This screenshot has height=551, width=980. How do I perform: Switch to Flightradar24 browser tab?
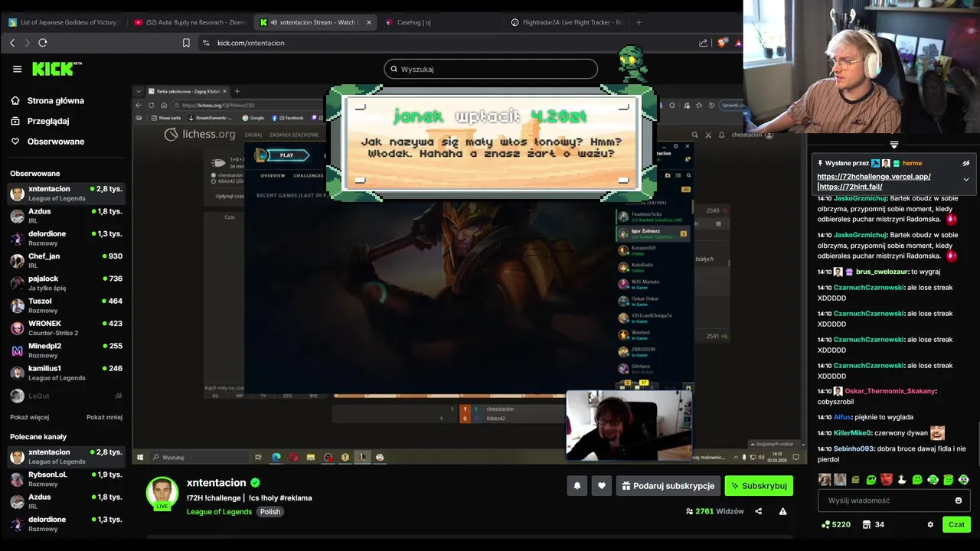coord(567,22)
